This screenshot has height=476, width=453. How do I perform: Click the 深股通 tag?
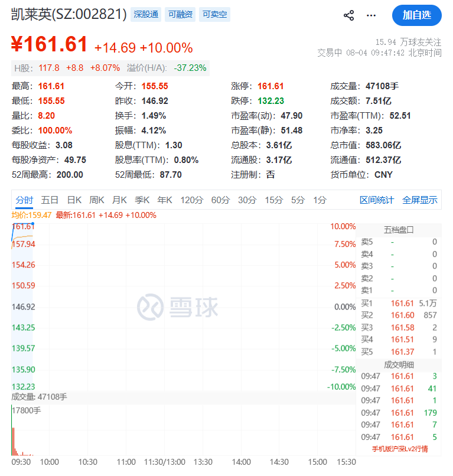[x=146, y=15]
